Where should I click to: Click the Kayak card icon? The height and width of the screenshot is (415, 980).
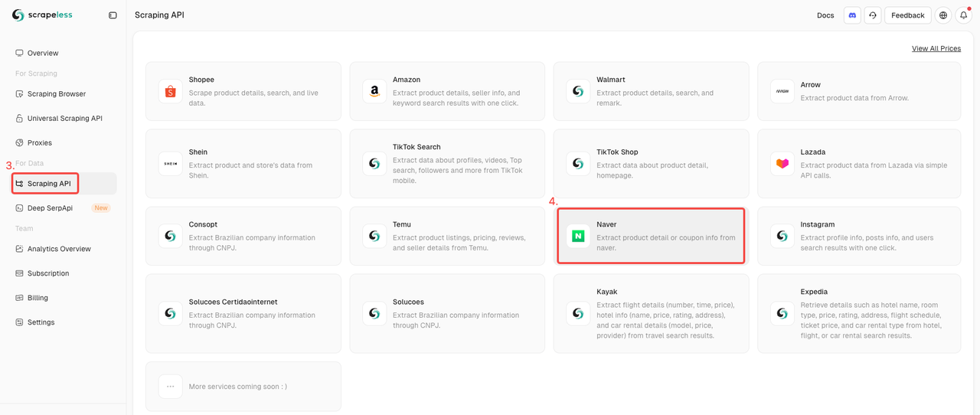coord(578,313)
